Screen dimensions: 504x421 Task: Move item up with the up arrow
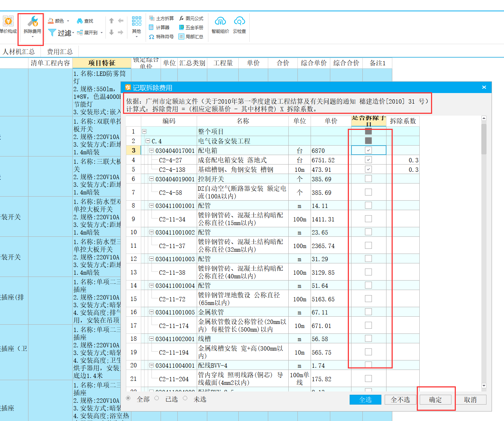[x=111, y=21]
